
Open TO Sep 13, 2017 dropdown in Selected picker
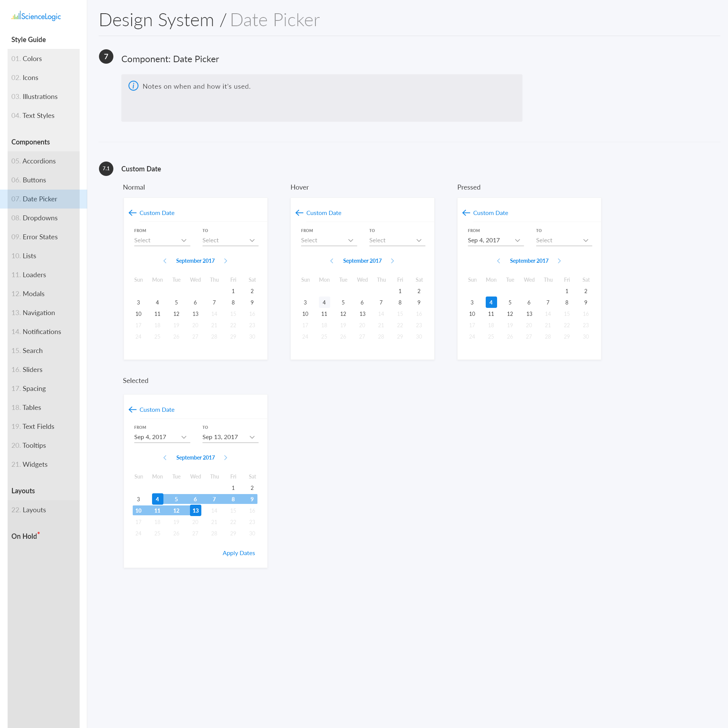(229, 437)
